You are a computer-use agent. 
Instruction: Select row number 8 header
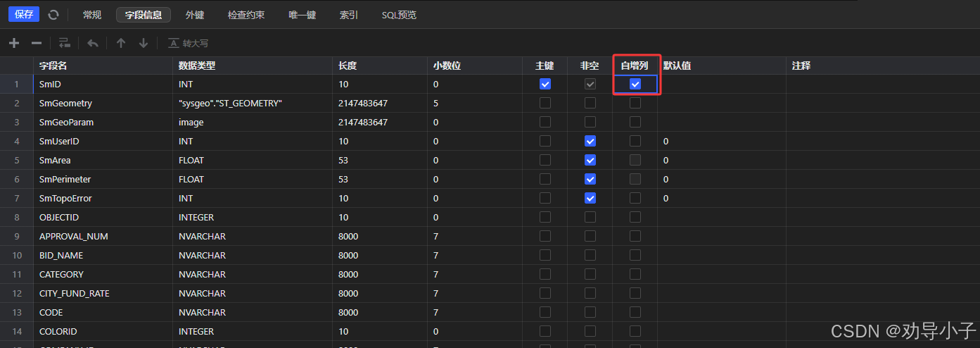coord(17,217)
